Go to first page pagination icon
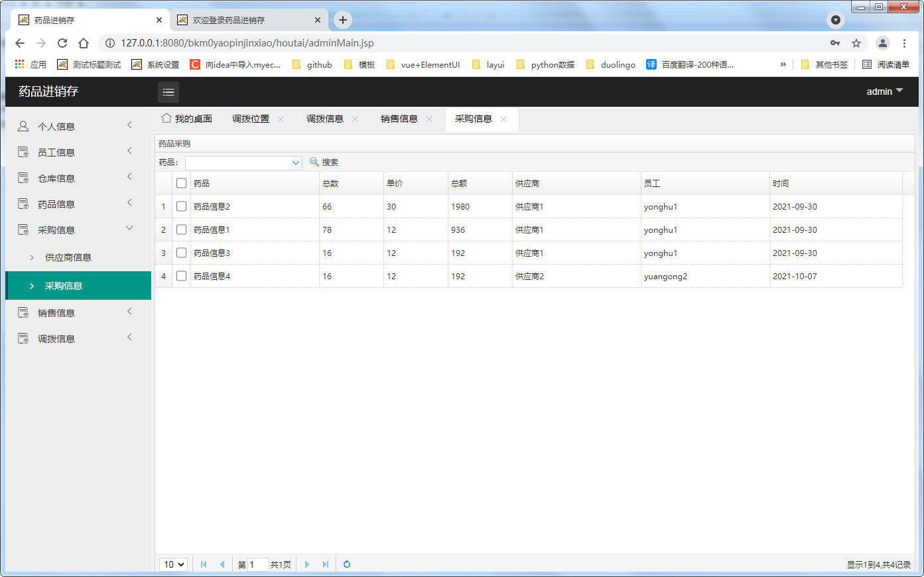Image resolution: width=924 pixels, height=577 pixels. pyautogui.click(x=204, y=564)
